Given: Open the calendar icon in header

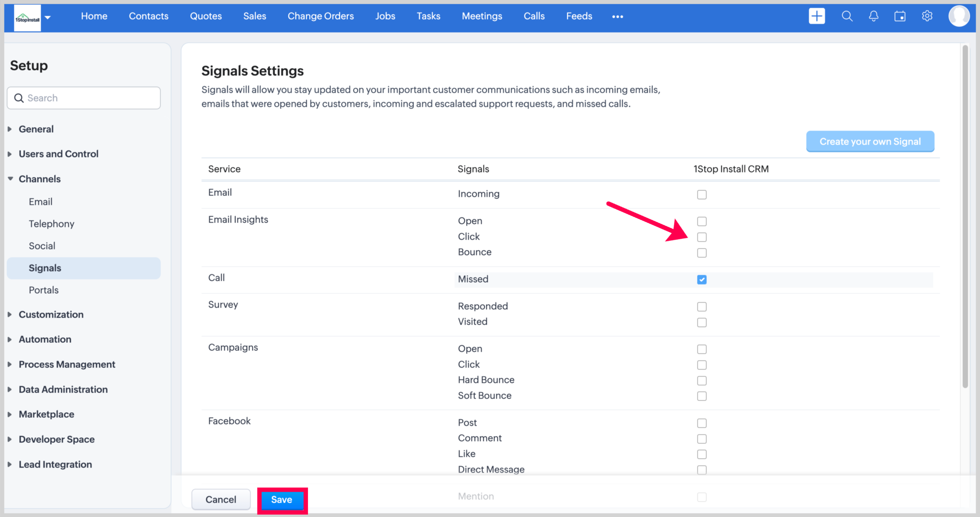Looking at the screenshot, I should pyautogui.click(x=900, y=16).
